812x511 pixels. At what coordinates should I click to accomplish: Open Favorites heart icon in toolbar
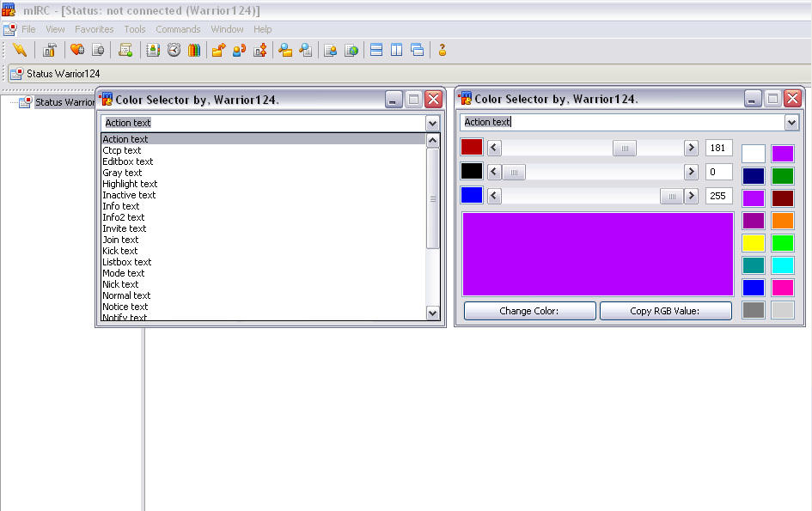77,50
